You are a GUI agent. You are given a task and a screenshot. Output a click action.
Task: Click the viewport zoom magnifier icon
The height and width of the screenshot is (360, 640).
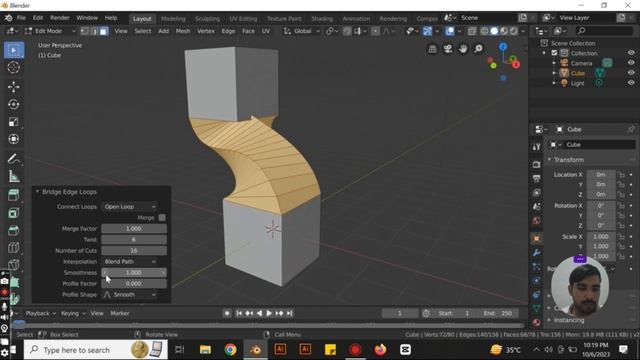click(478, 49)
